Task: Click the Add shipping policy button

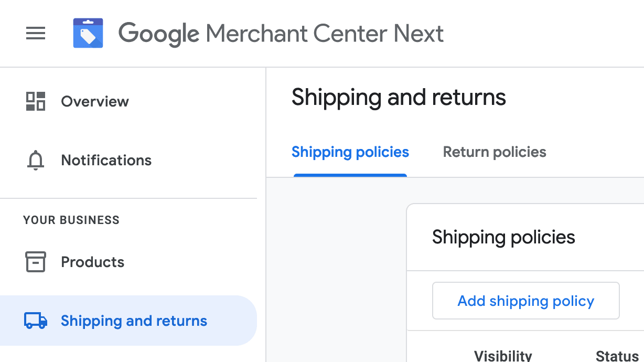Action: tap(525, 300)
